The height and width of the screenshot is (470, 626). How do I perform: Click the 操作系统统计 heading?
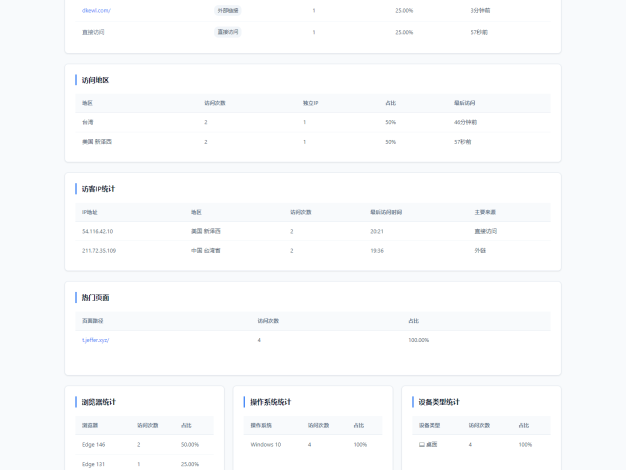pos(271,402)
